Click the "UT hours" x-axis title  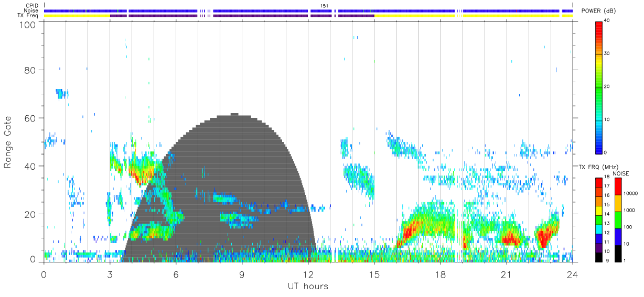point(308,287)
